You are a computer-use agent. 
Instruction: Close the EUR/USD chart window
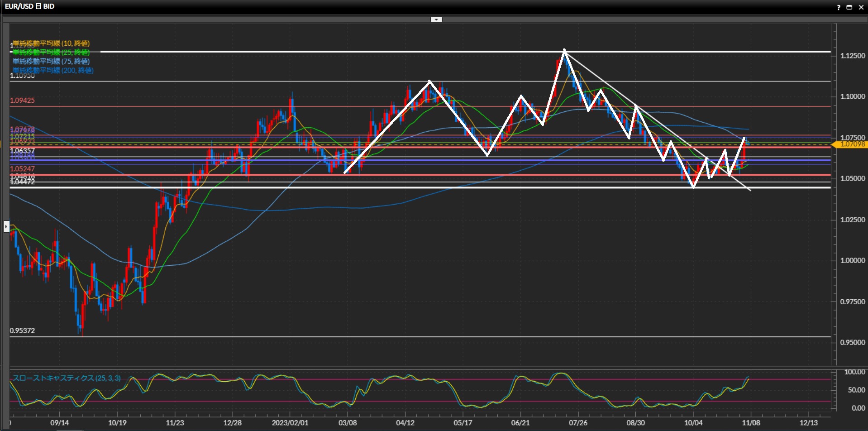(x=861, y=7)
